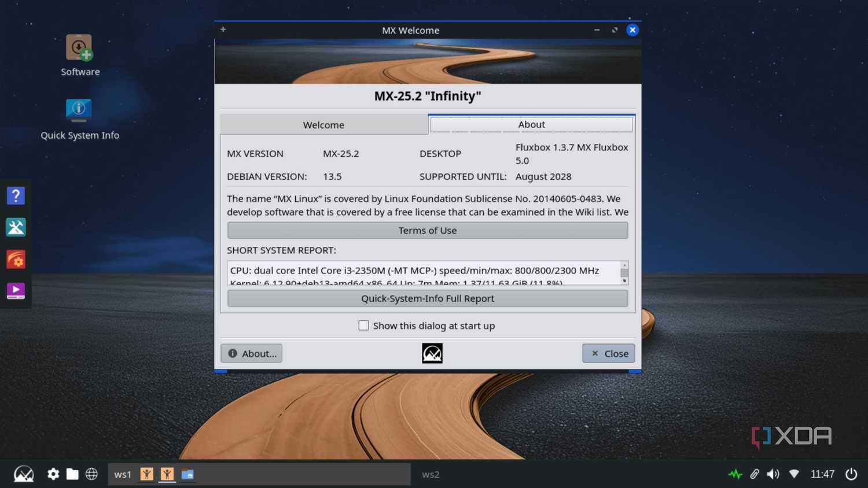Open the file manager folder icon in taskbar

pos(72,474)
